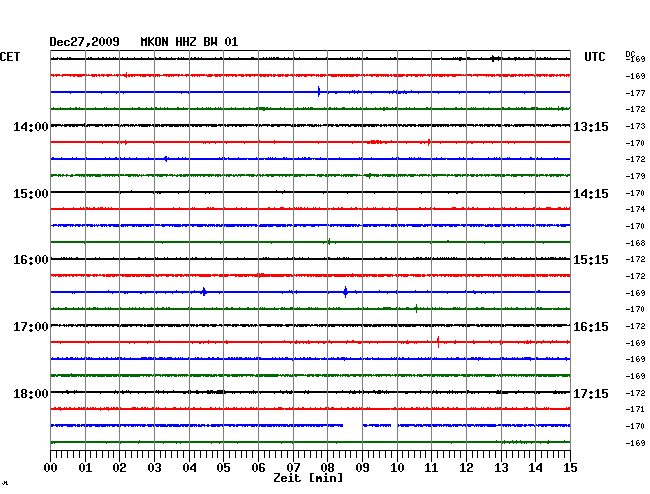
Task: Select minute tick label 12
Action: tap(466, 468)
